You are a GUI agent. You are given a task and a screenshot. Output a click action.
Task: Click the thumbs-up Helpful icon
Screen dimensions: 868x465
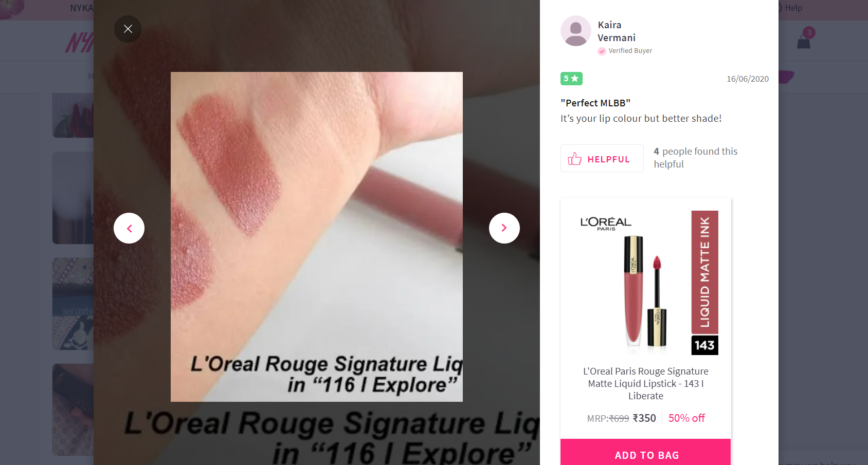coord(574,159)
